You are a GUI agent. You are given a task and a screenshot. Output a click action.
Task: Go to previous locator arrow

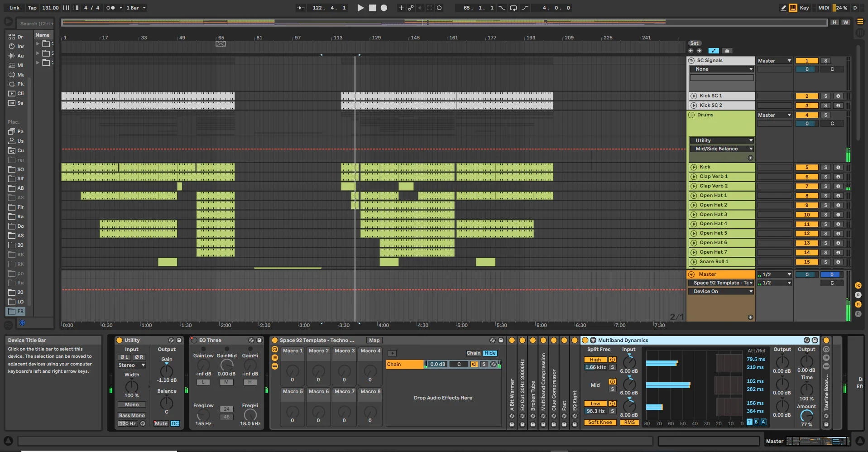coord(691,51)
